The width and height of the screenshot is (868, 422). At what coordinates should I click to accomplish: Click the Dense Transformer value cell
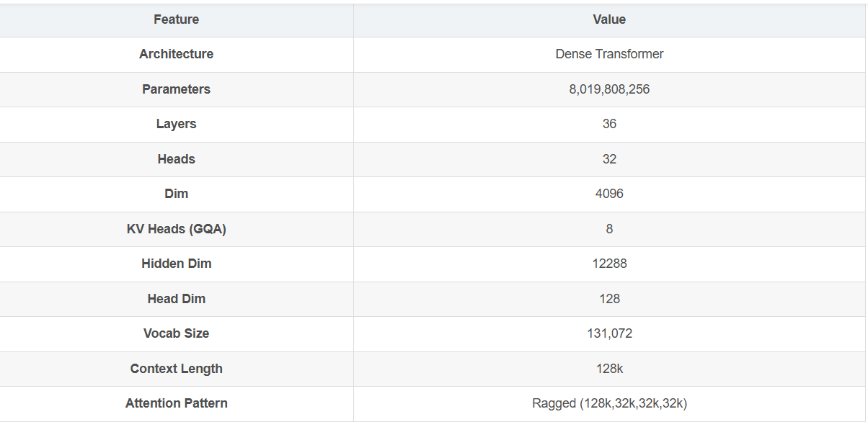[x=609, y=54]
